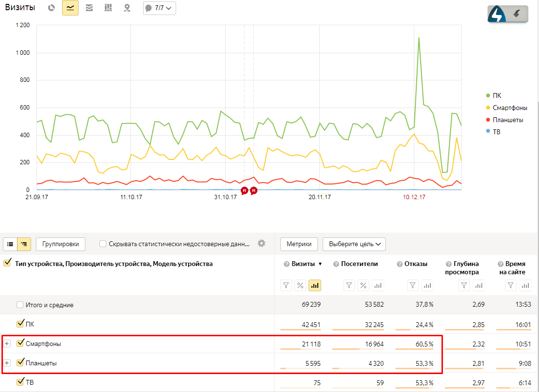Open table settings gear

tap(261, 243)
